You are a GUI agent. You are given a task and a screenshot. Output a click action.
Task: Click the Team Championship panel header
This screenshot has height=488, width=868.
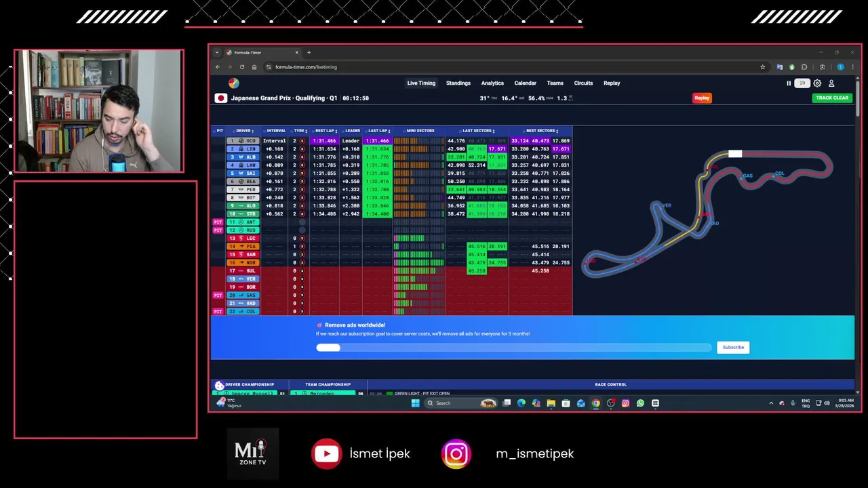pyautogui.click(x=328, y=385)
